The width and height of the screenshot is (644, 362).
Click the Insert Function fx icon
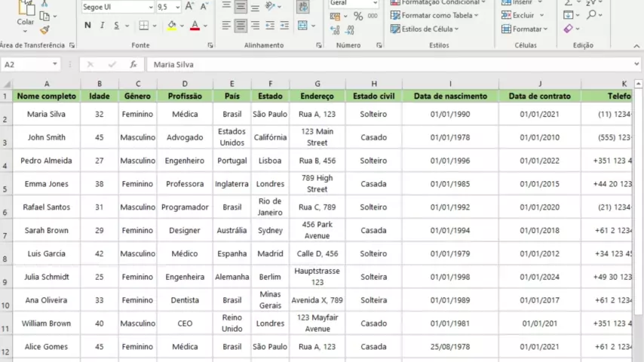pyautogui.click(x=133, y=65)
